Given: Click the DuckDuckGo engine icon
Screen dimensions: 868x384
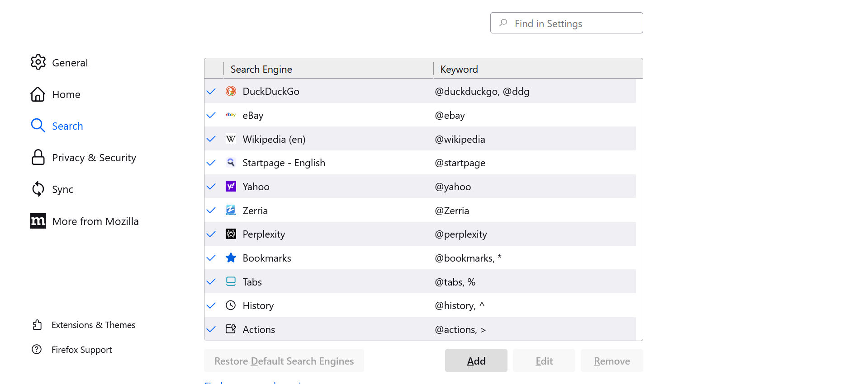Looking at the screenshot, I should coord(231,91).
